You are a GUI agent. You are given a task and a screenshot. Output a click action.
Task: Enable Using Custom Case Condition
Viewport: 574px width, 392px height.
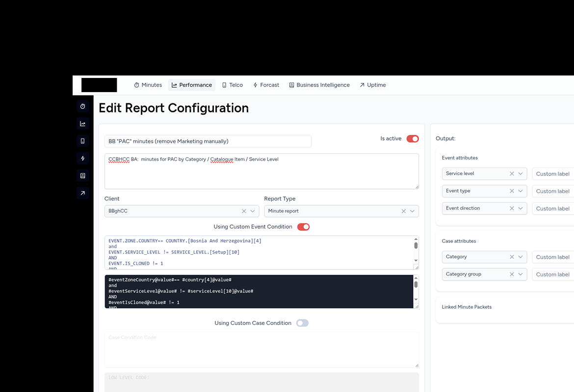[302, 323]
